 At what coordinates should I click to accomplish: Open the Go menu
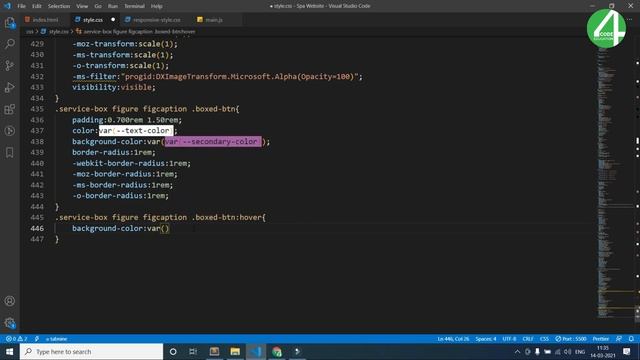coord(98,6)
